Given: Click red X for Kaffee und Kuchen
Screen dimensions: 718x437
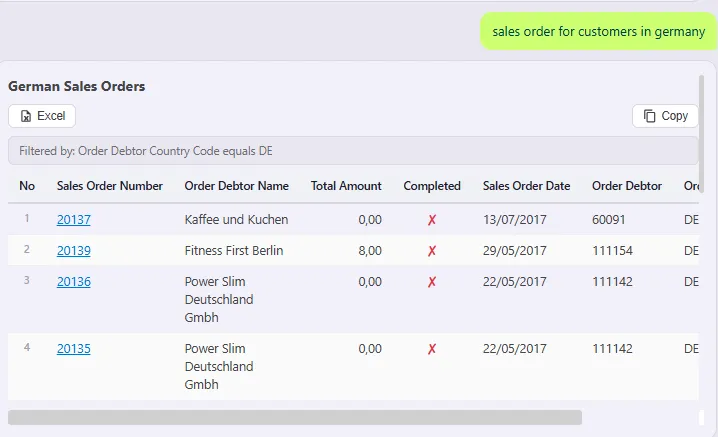Looking at the screenshot, I should click(x=432, y=220).
